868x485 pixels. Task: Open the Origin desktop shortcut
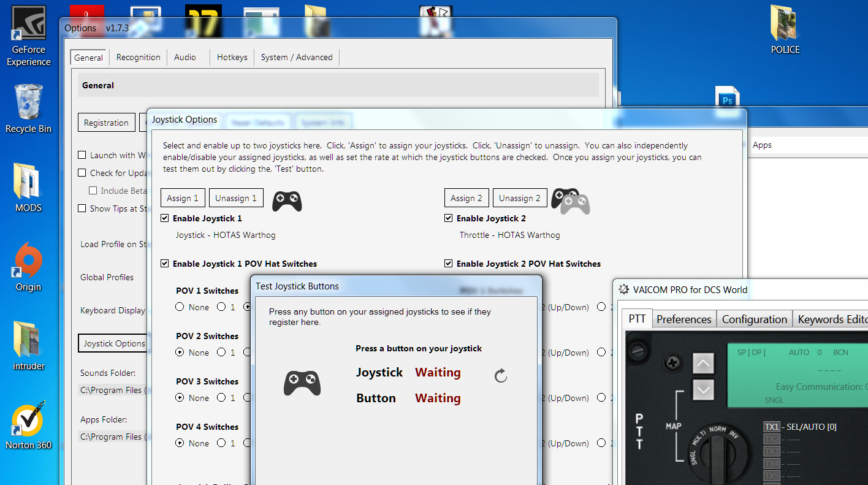point(28,267)
